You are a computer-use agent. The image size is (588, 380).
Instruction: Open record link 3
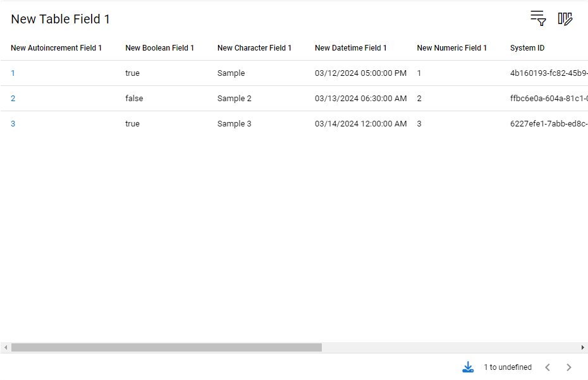click(13, 124)
